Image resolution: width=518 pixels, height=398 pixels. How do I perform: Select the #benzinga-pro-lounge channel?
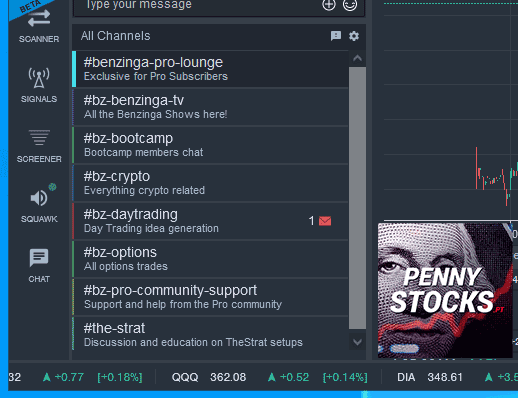click(210, 69)
